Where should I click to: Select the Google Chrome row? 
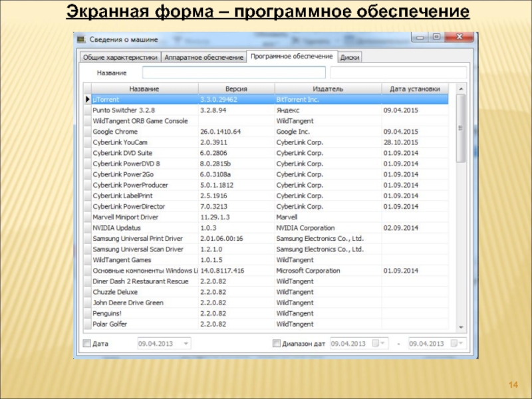click(x=145, y=132)
